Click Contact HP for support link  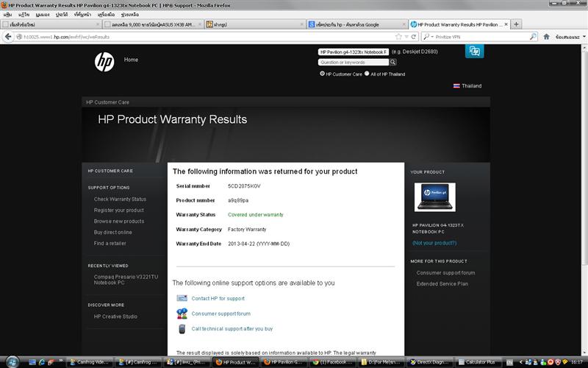[218, 298]
